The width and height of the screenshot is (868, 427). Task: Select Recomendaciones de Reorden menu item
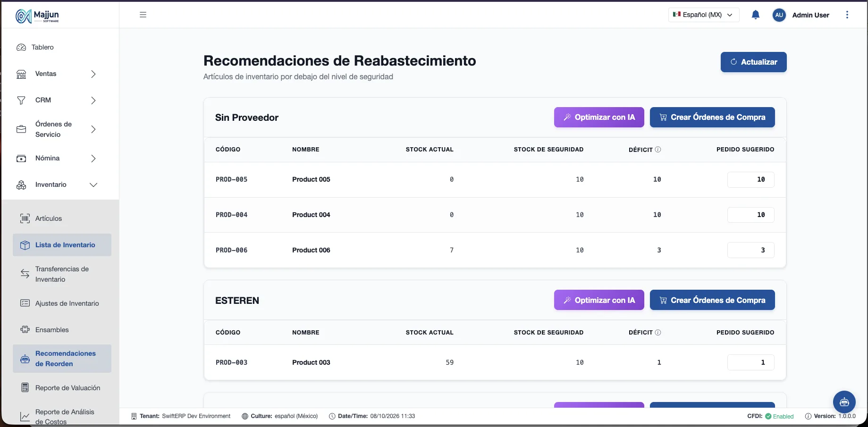[62, 359]
